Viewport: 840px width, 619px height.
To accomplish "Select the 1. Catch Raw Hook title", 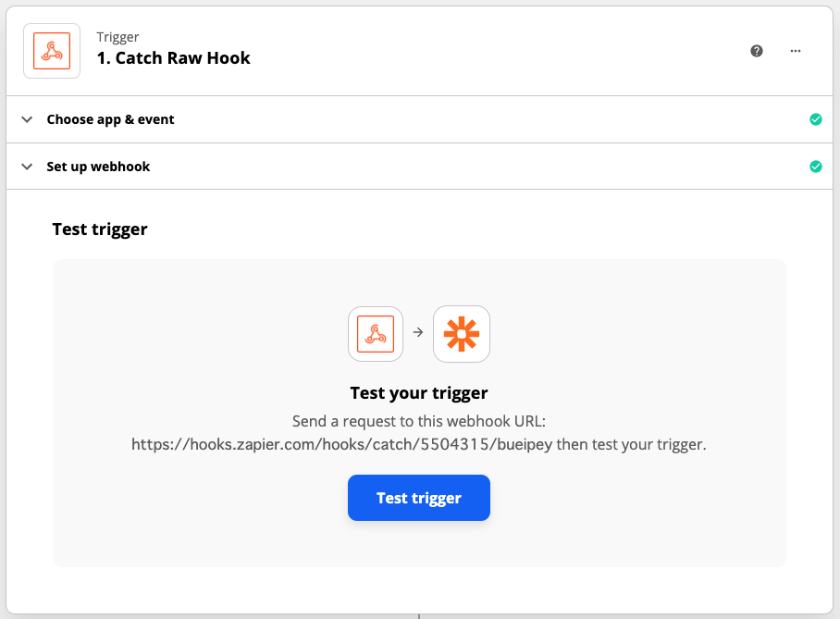I will pos(174,58).
